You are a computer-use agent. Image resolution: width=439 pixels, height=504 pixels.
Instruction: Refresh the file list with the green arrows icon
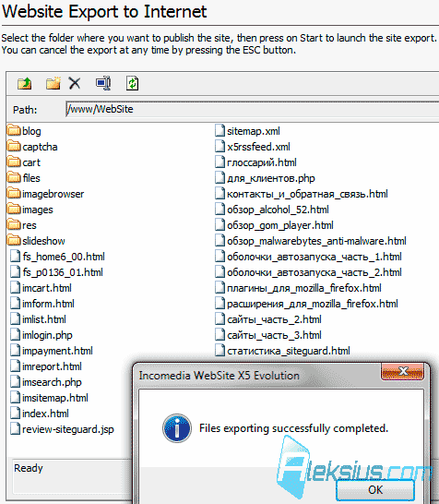132,84
